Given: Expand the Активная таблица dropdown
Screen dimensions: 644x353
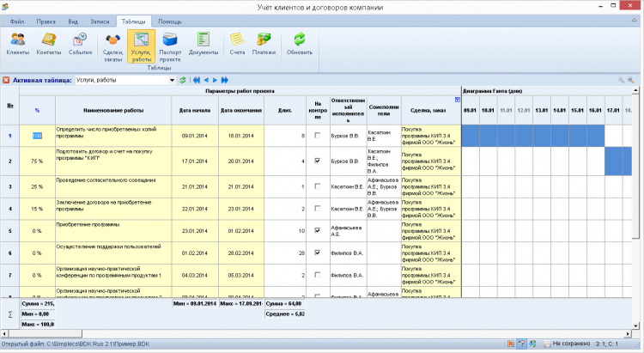Looking at the screenshot, I should coord(172,80).
